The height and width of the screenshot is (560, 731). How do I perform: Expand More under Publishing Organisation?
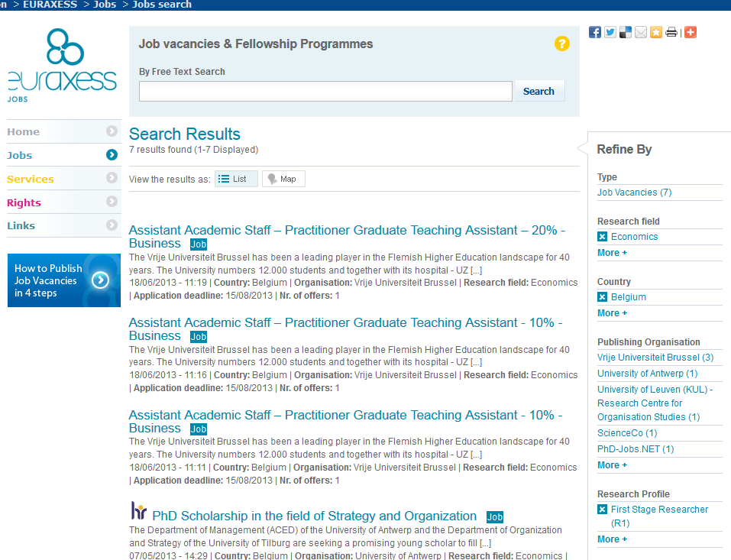coord(612,465)
